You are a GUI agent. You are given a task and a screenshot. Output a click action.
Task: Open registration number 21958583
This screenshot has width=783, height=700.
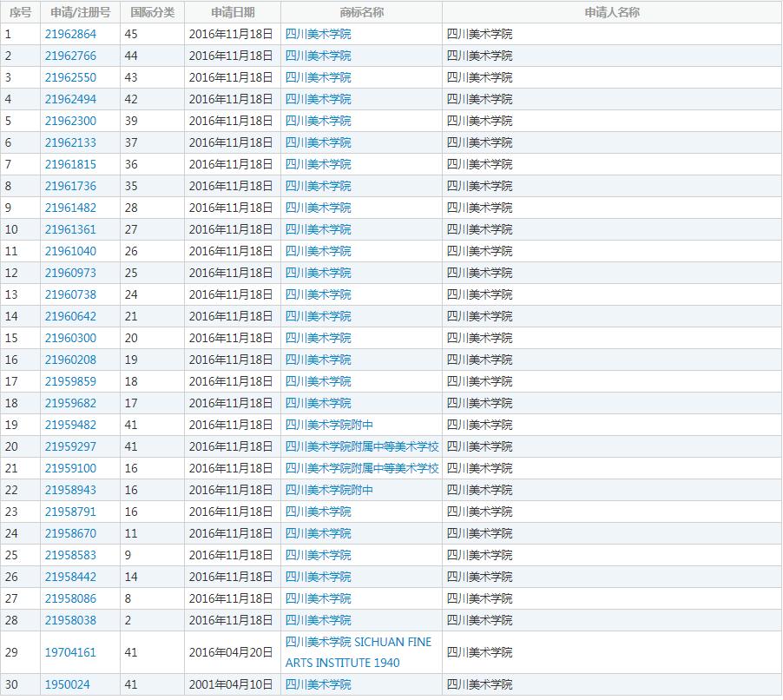pos(70,556)
